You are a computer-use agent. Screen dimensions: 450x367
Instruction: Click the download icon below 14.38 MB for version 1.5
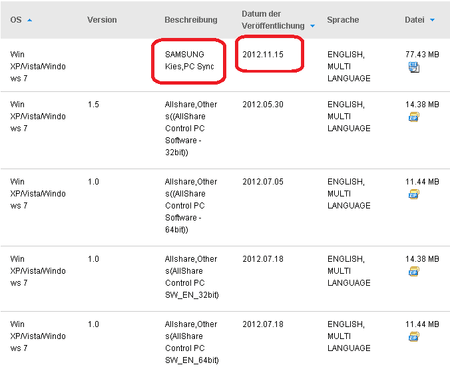click(x=414, y=117)
